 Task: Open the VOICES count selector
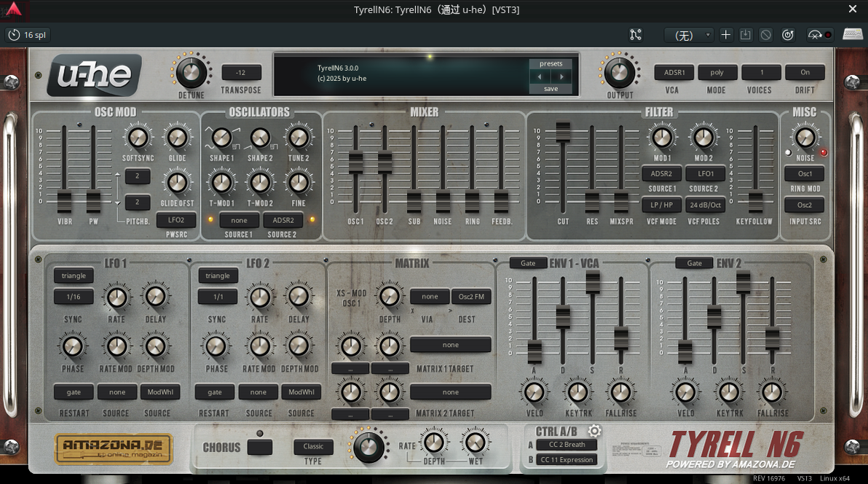coord(761,72)
